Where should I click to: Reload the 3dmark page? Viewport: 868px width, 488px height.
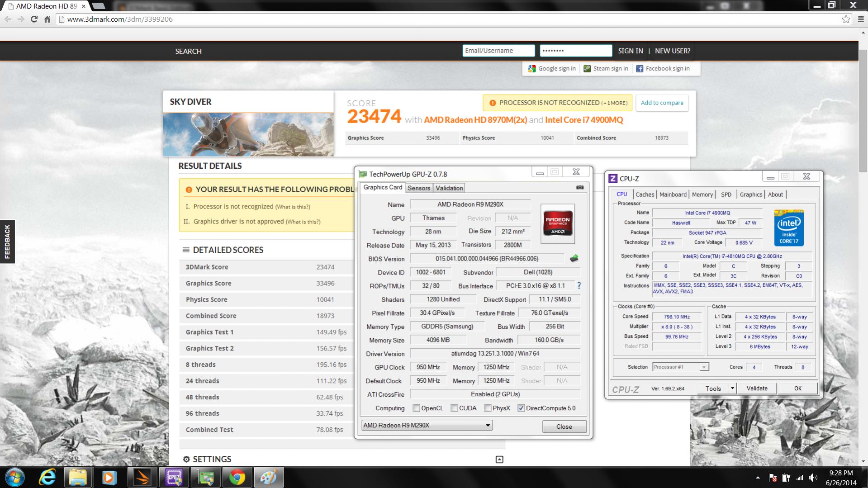34,19
